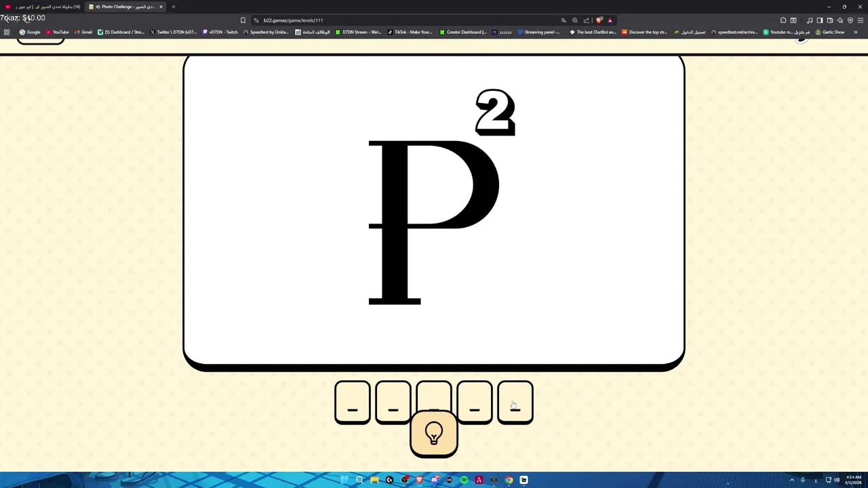The height and width of the screenshot is (488, 868).
Task: Show hidden system tray icons
Action: (x=791, y=480)
